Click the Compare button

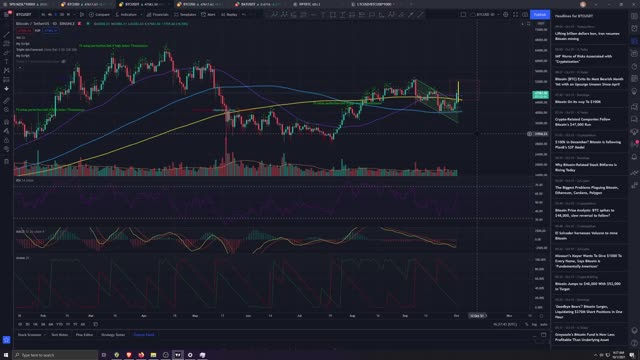(100, 14)
